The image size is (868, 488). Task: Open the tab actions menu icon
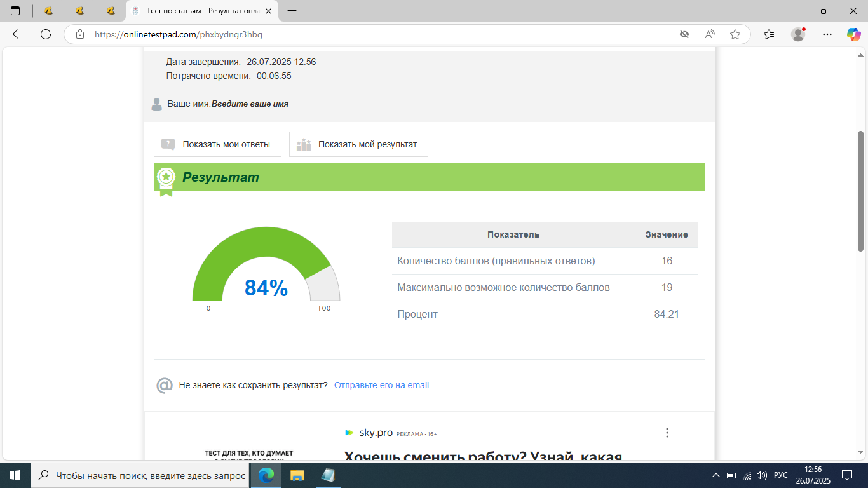click(15, 11)
